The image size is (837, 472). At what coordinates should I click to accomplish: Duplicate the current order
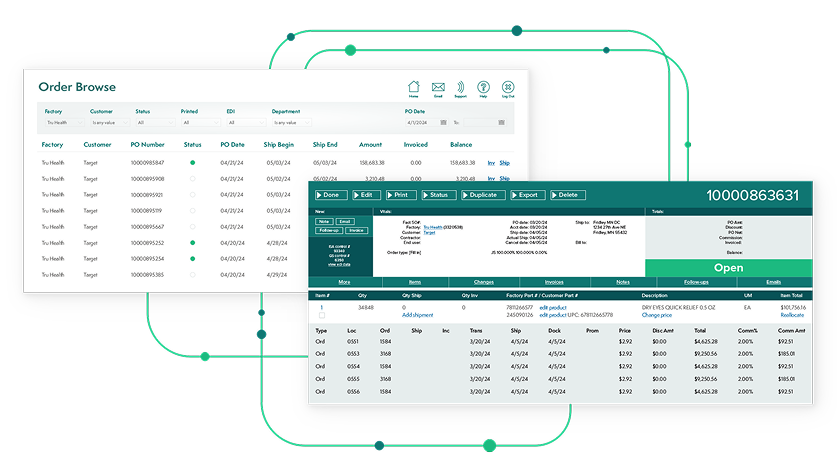(483, 195)
